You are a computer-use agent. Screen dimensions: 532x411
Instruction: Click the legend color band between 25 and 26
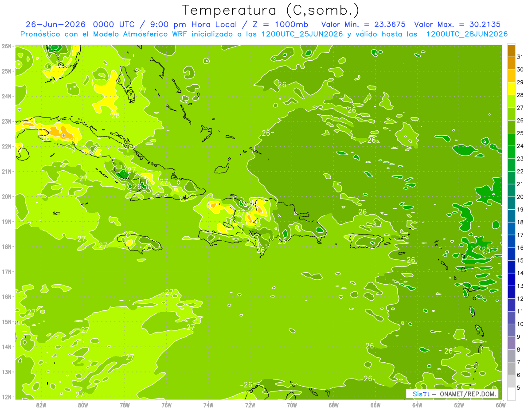click(511, 127)
